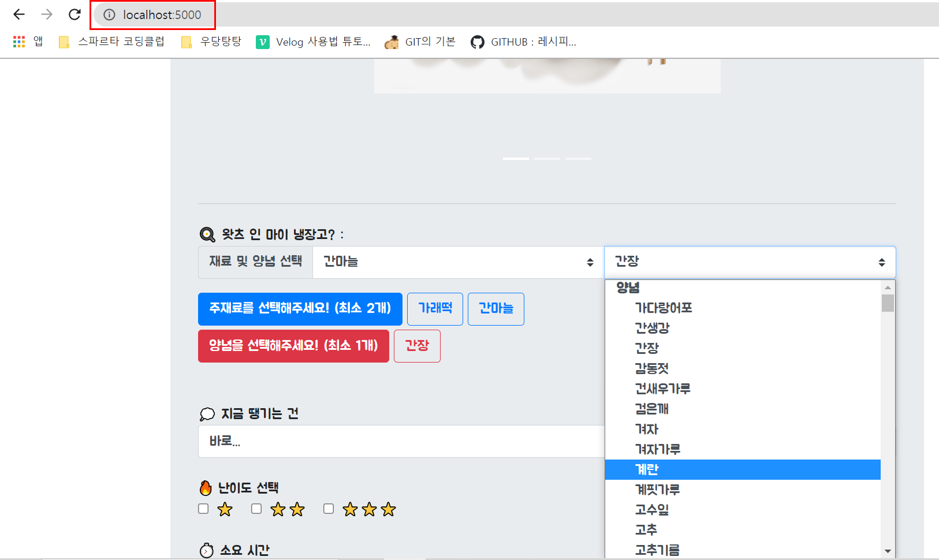Click the stopwatch icon by 소요 시간
Image resolution: width=939 pixels, height=560 pixels.
(206, 551)
